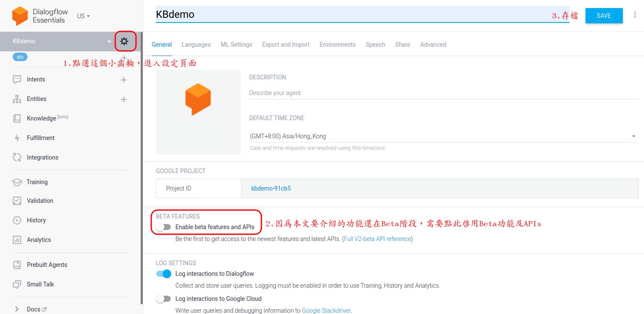Enable beta features and APIs toggle
Image resolution: width=644 pixels, height=314 pixels.
163,227
